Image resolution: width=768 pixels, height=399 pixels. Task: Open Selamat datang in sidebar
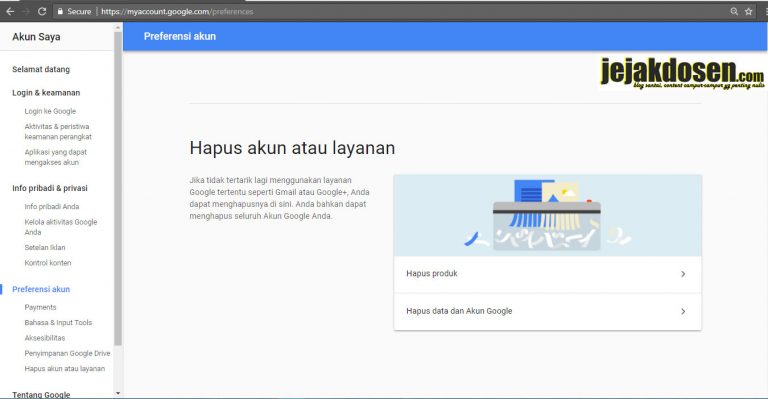pyautogui.click(x=41, y=70)
